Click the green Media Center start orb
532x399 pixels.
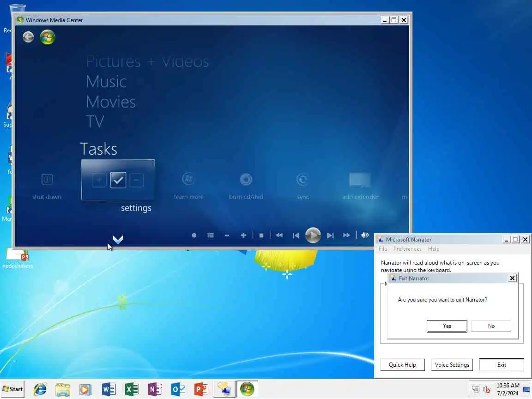(48, 37)
